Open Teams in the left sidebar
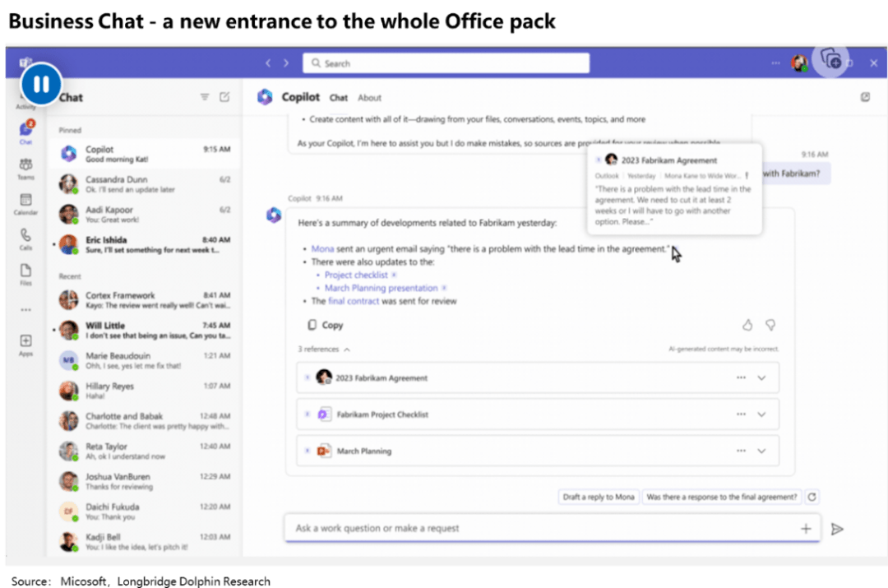 [x=25, y=169]
